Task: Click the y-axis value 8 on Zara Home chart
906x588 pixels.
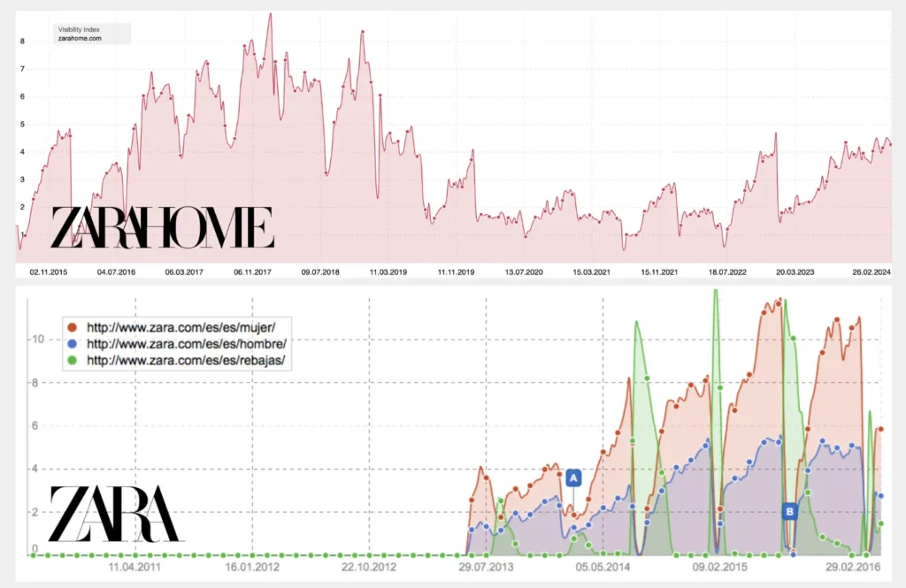Action: click(22, 41)
